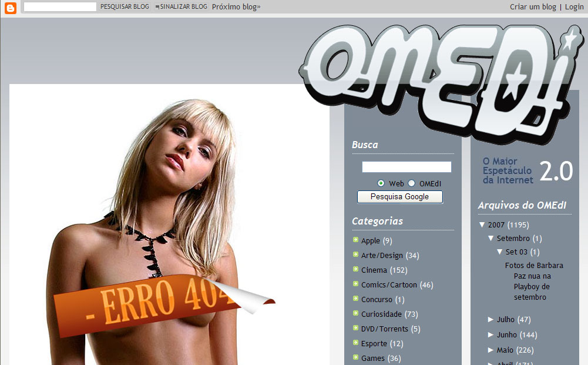Select the OMEdI search radio button
Screen dimensions: 588x365
(x=412, y=183)
